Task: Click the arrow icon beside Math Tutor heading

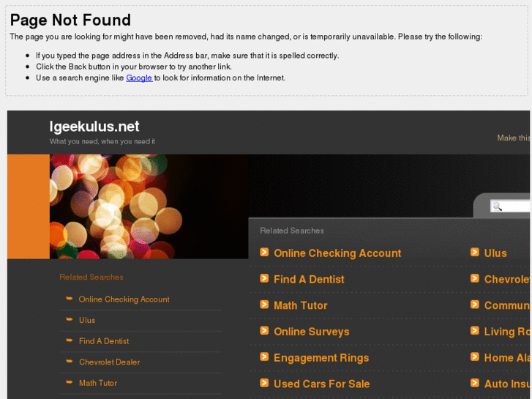Action: pos(264,305)
